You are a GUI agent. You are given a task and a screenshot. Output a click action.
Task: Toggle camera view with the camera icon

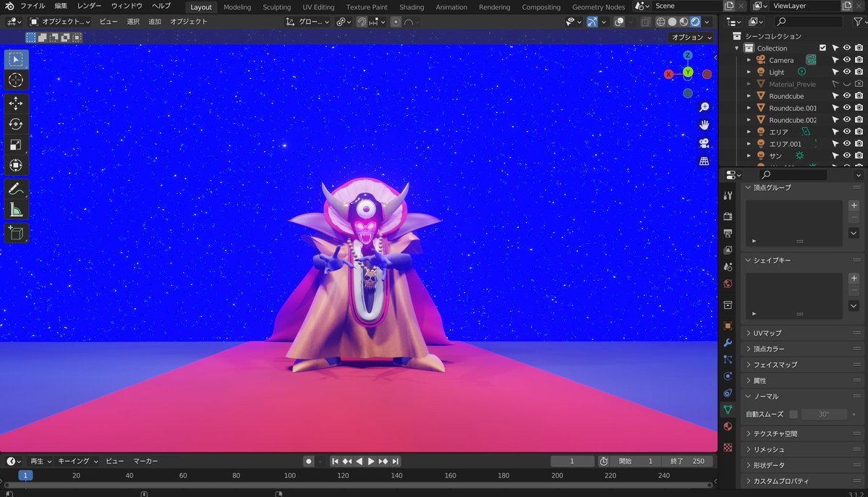704,143
